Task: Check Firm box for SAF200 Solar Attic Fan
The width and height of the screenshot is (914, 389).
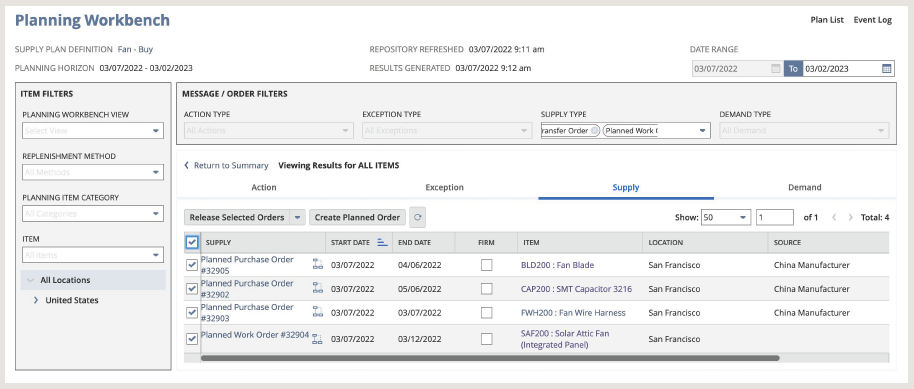Action: click(487, 339)
